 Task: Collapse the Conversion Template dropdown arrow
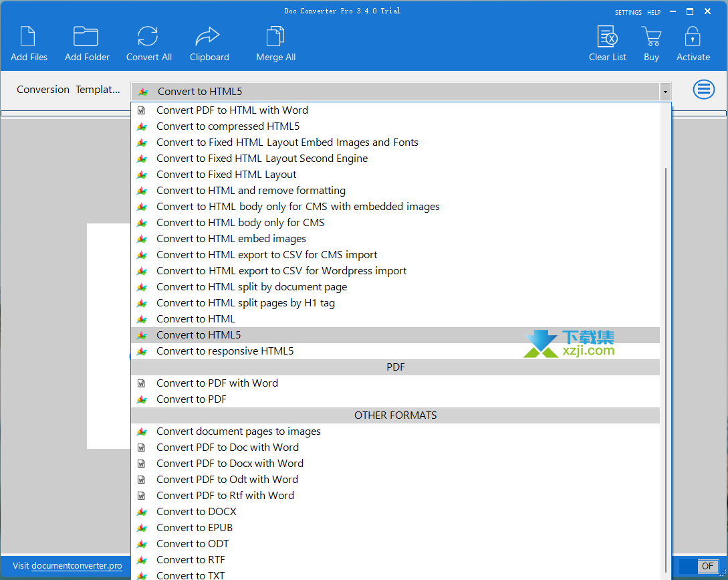click(665, 92)
